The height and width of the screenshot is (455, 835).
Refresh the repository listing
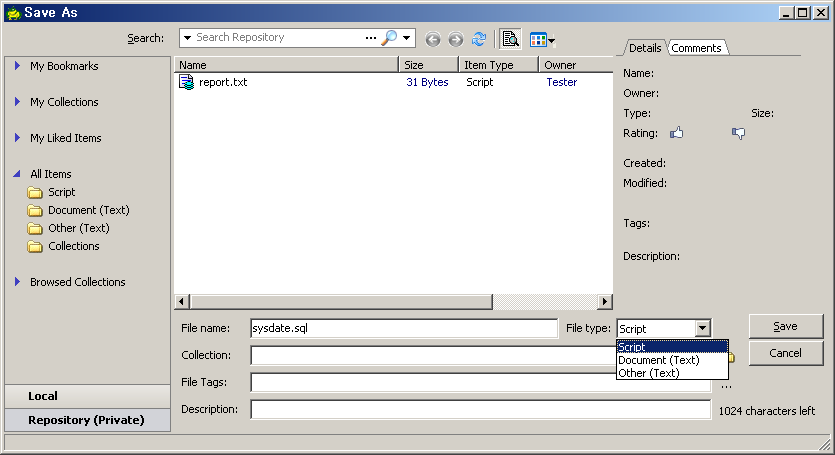pos(479,39)
